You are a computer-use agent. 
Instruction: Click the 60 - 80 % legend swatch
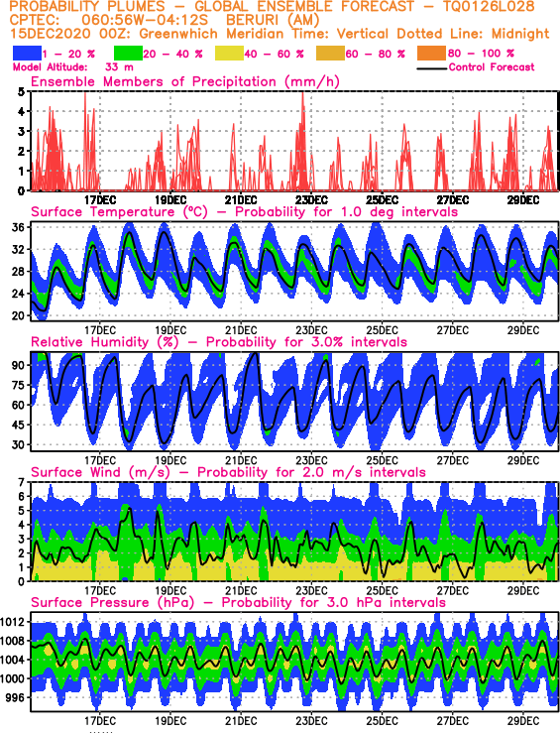330,54
